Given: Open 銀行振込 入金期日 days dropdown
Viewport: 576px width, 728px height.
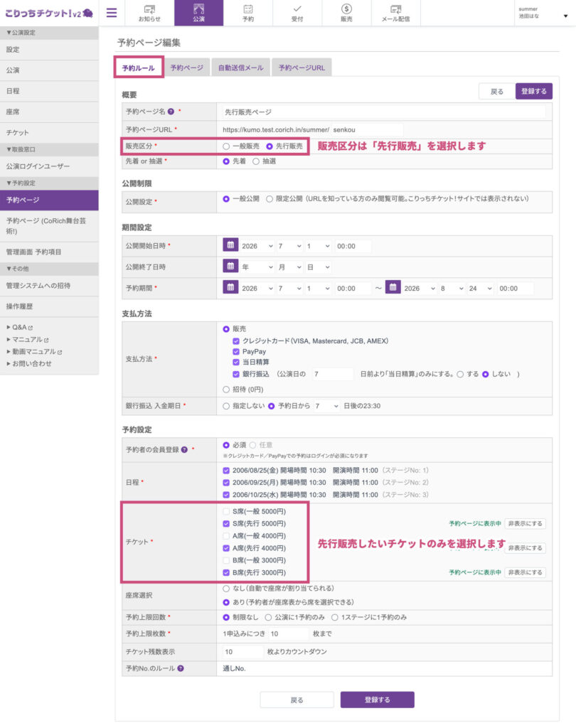Looking at the screenshot, I should [326, 406].
